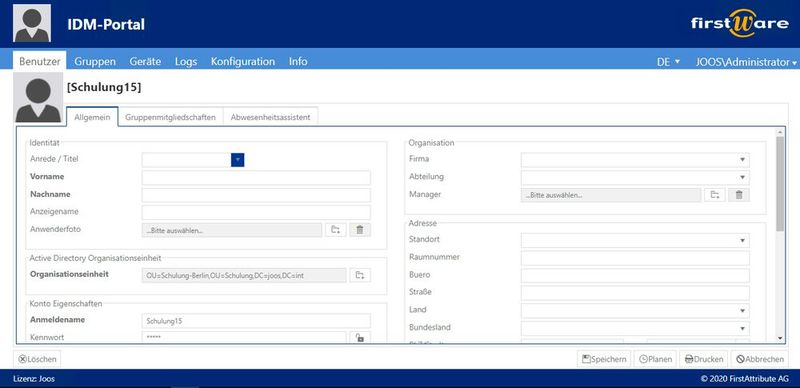Screen dimensions: 800x388
Task: Open the JOOS\Administrator user menu
Action: 746,62
